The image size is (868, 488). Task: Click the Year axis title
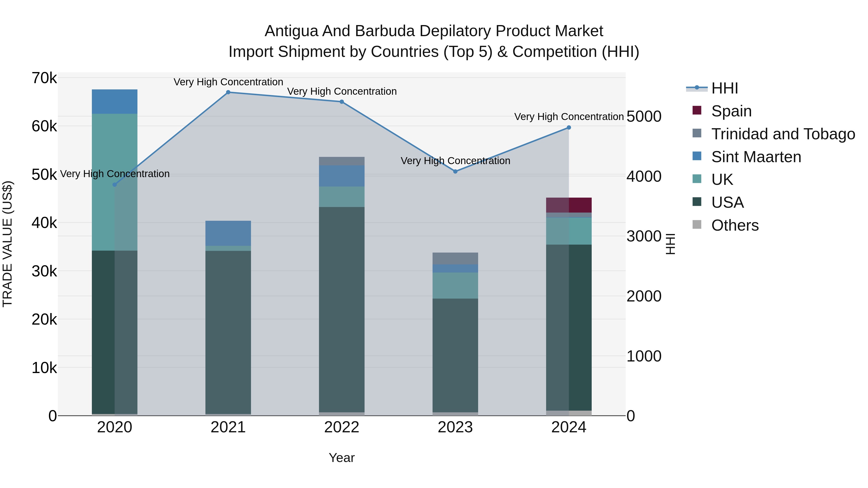tap(342, 458)
